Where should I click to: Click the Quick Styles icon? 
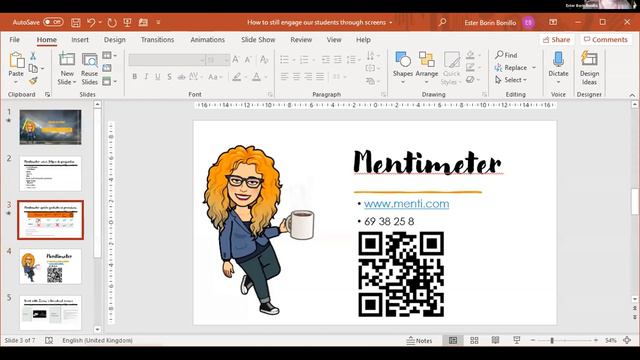[451, 60]
